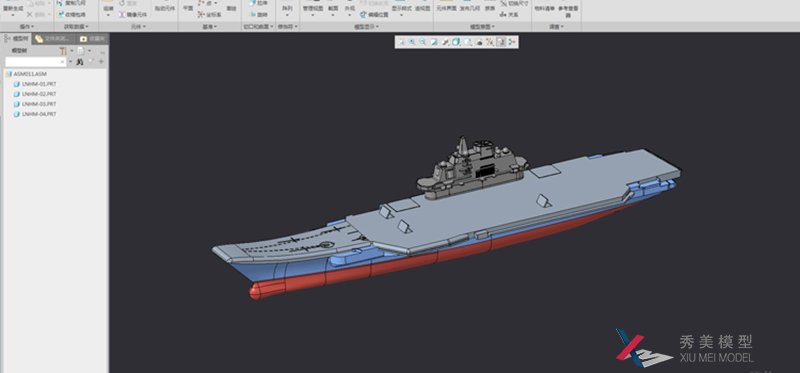
Task: Toggle the highlighted annotation display icon
Action: coord(501,42)
